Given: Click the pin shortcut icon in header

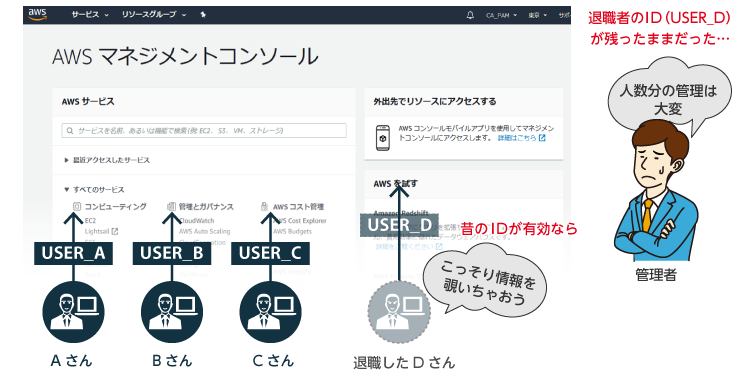Looking at the screenshot, I should [203, 15].
